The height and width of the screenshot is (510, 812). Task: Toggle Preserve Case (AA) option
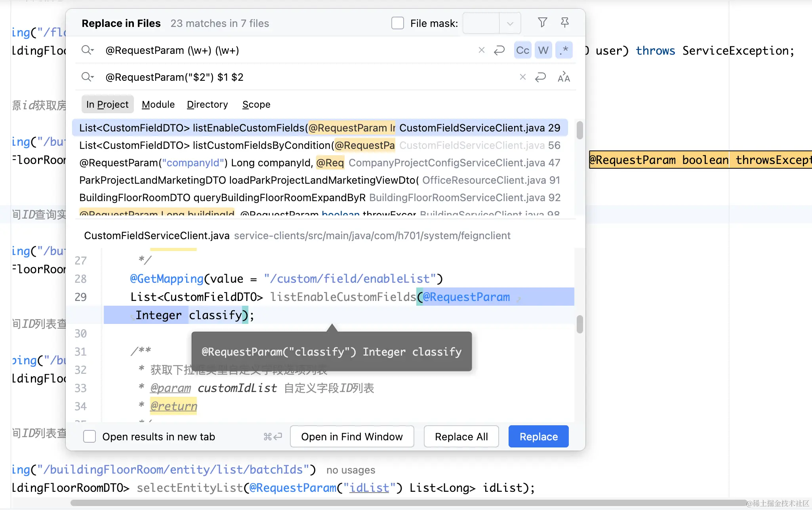(564, 77)
